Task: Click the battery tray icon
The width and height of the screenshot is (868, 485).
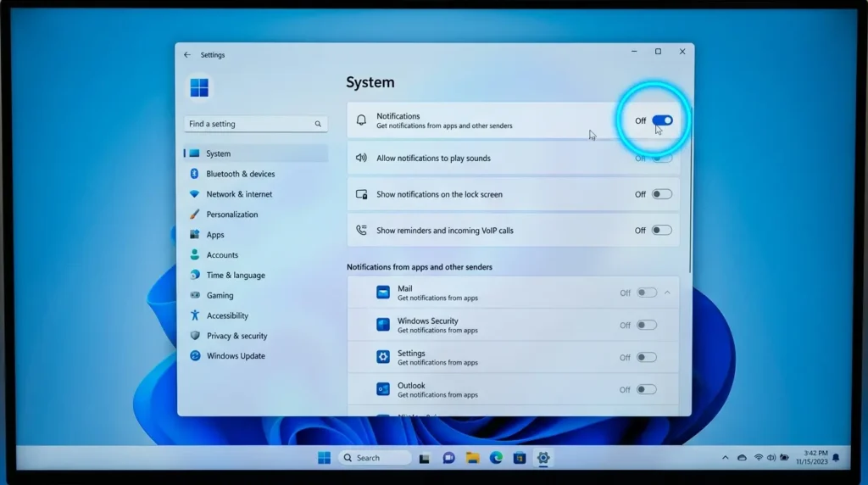Action: 784,458
